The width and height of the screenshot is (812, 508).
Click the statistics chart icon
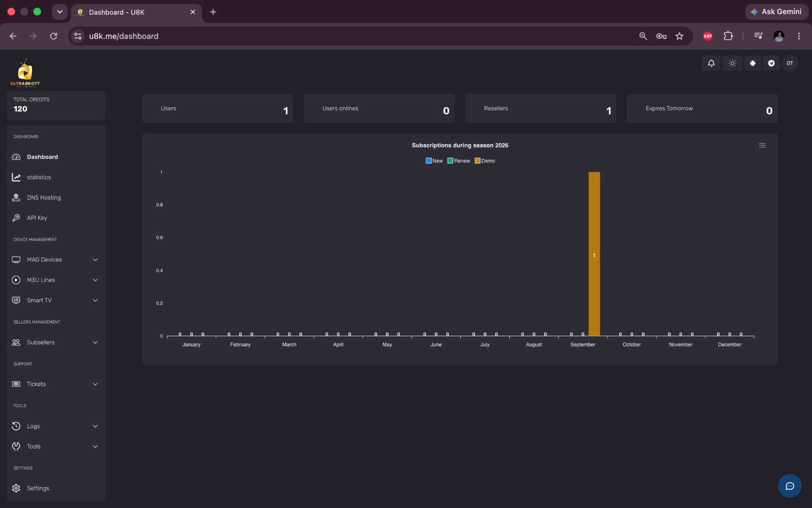16,177
